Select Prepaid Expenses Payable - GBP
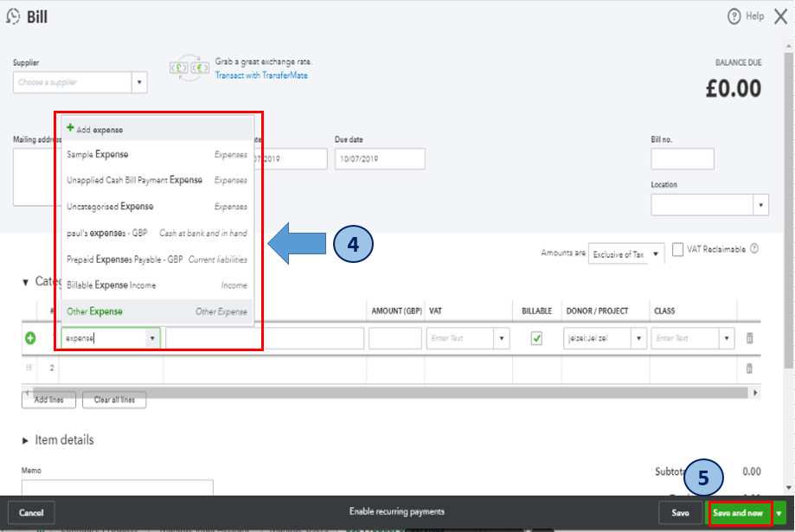 coord(157,260)
